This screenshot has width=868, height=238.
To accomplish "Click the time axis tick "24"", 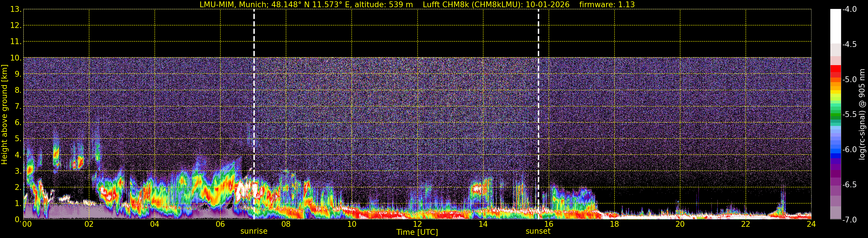I will (x=811, y=224).
